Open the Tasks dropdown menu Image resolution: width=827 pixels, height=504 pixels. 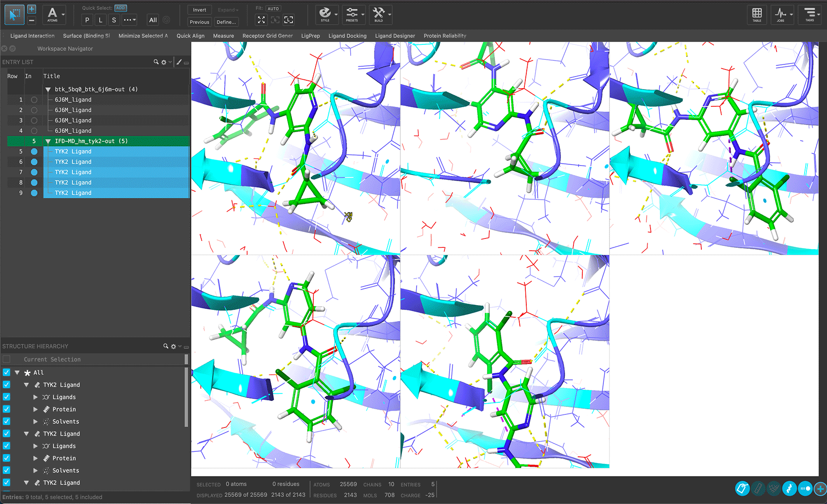coord(810,14)
